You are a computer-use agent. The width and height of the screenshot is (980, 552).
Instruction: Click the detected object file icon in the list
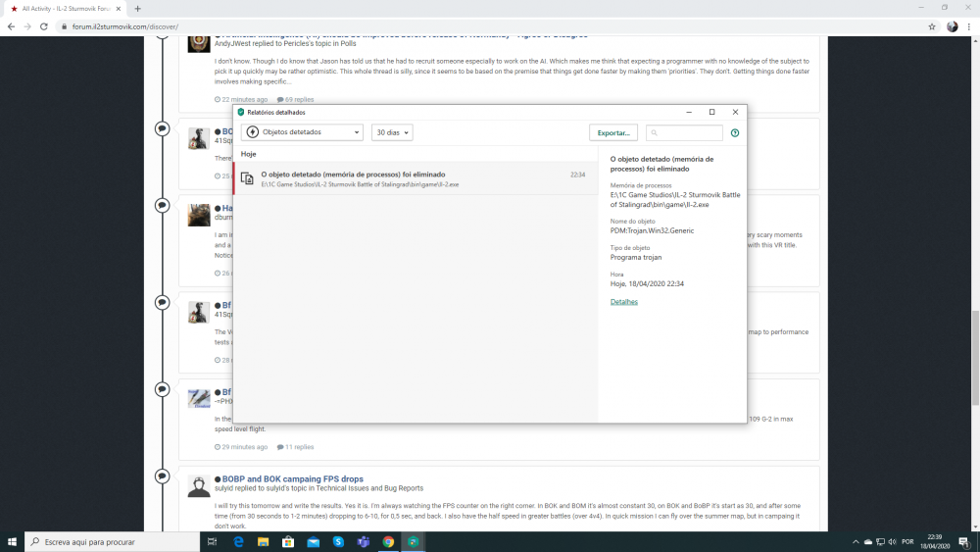247,177
